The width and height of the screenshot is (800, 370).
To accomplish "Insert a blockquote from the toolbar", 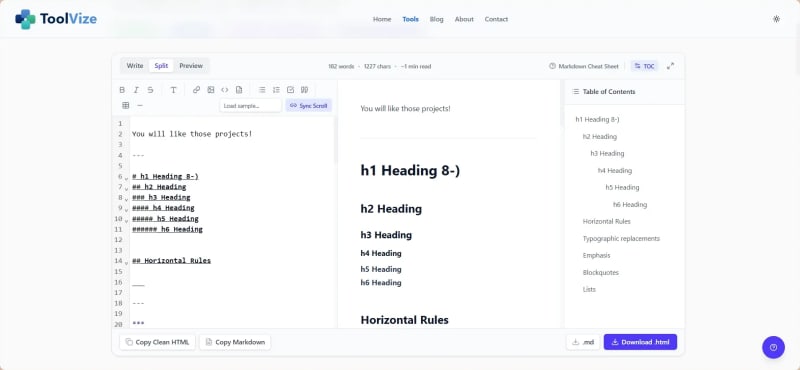I will tap(305, 90).
